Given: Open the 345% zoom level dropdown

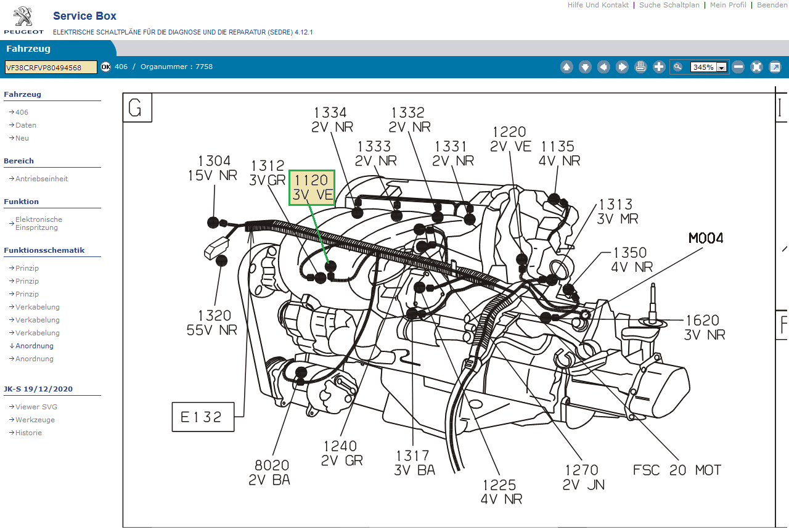Looking at the screenshot, I should pos(721,67).
